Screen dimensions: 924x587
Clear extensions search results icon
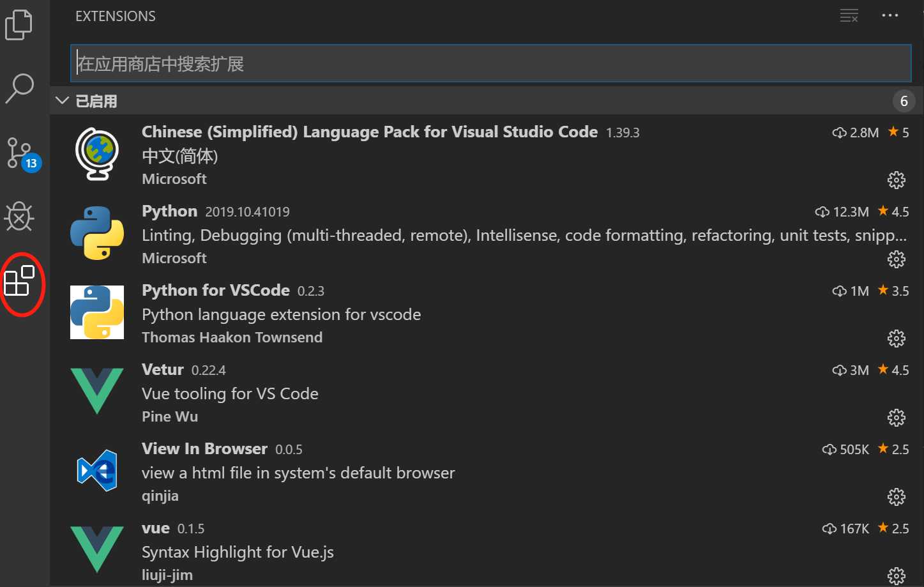click(x=849, y=16)
